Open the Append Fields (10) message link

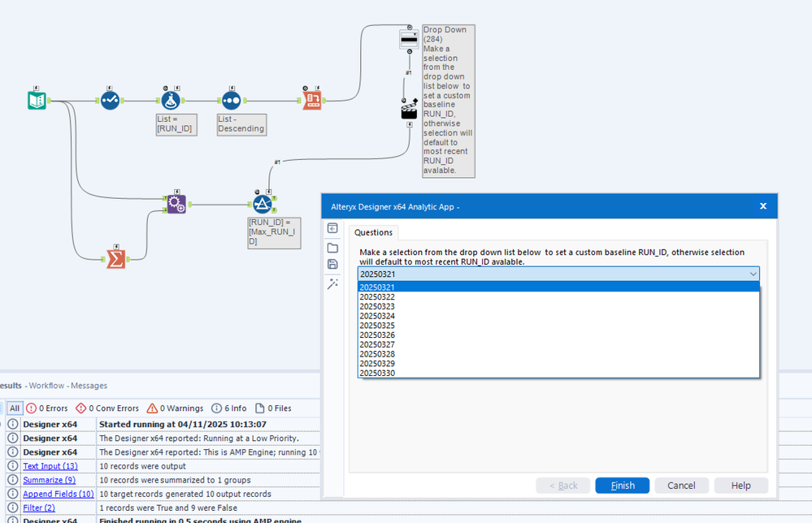point(58,494)
